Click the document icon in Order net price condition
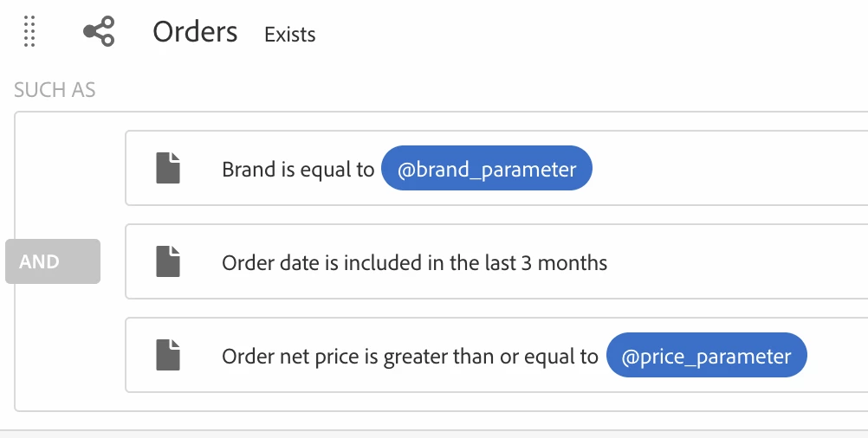This screenshot has width=868, height=438. tap(168, 355)
